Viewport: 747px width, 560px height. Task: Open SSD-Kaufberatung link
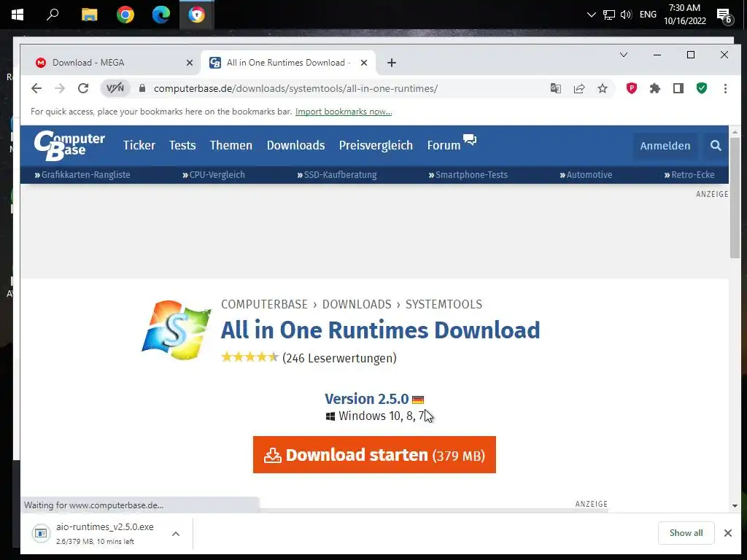[337, 175]
